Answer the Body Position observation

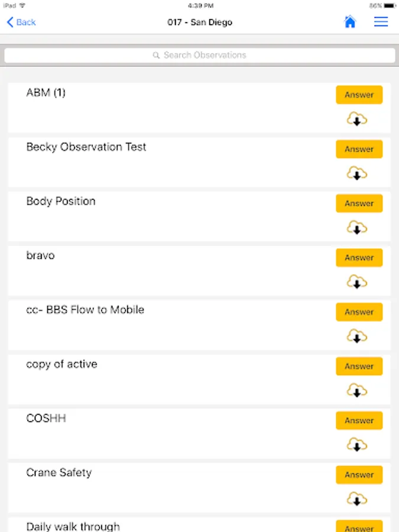coord(359,203)
